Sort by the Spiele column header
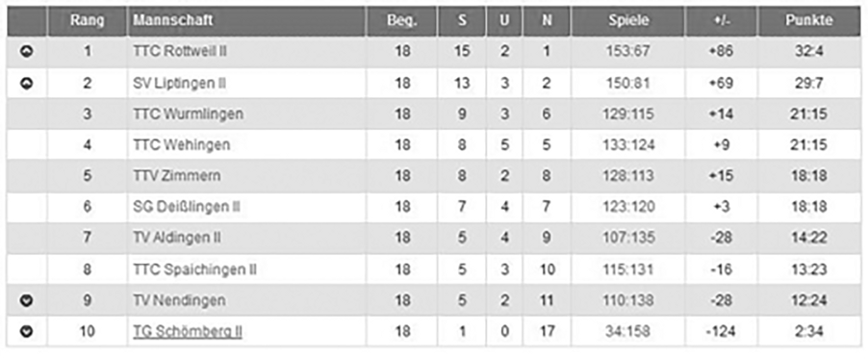The width and height of the screenshot is (868, 359). [628, 21]
